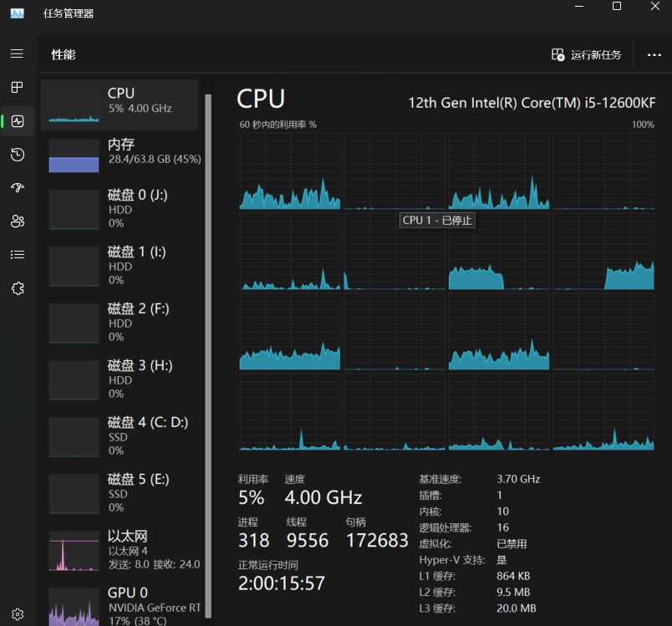
Task: Click the resource list scrollbar
Action: (208, 356)
